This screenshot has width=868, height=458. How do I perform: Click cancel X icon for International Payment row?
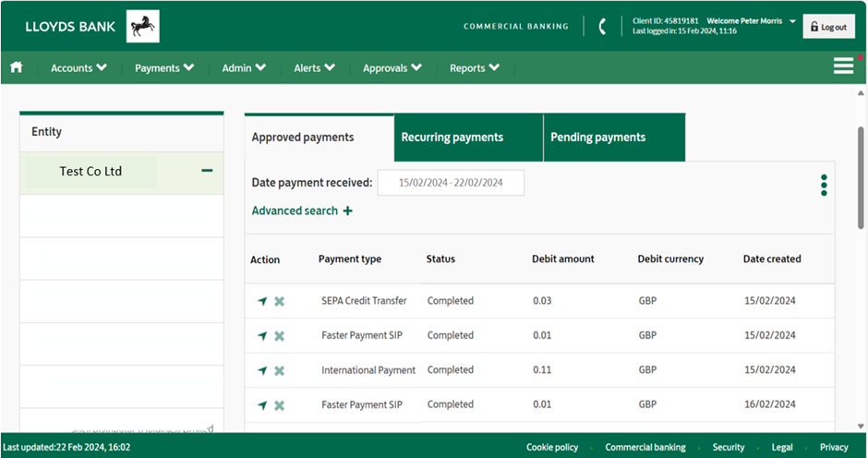280,370
